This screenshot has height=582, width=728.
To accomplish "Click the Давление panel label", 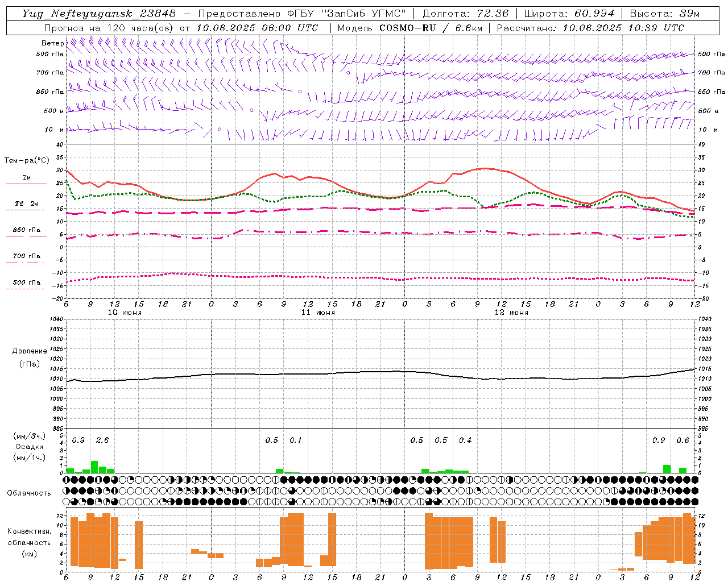I will (30, 351).
